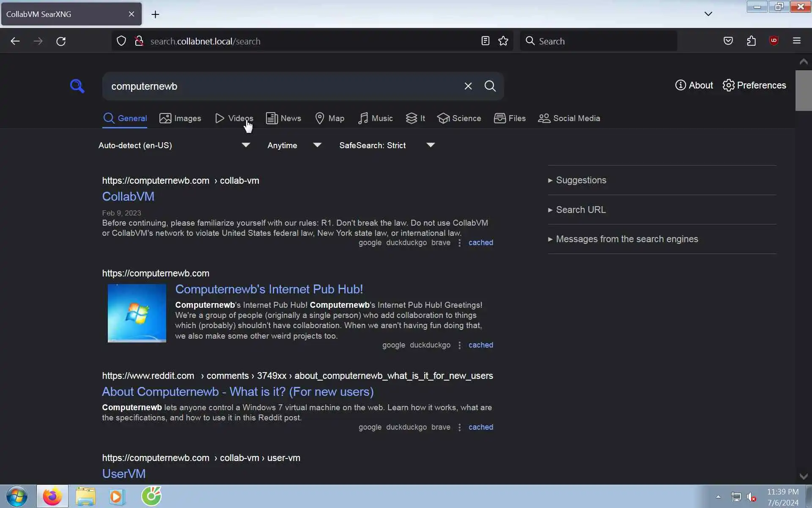Click the Windows 7 result thumbnail
The height and width of the screenshot is (508, 812).
pos(137,313)
